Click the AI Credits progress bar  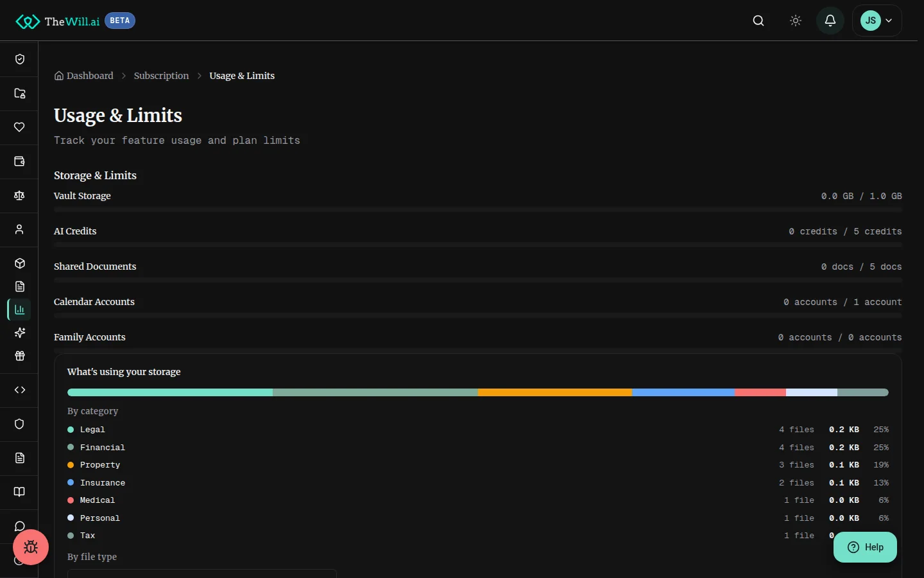coord(478,245)
